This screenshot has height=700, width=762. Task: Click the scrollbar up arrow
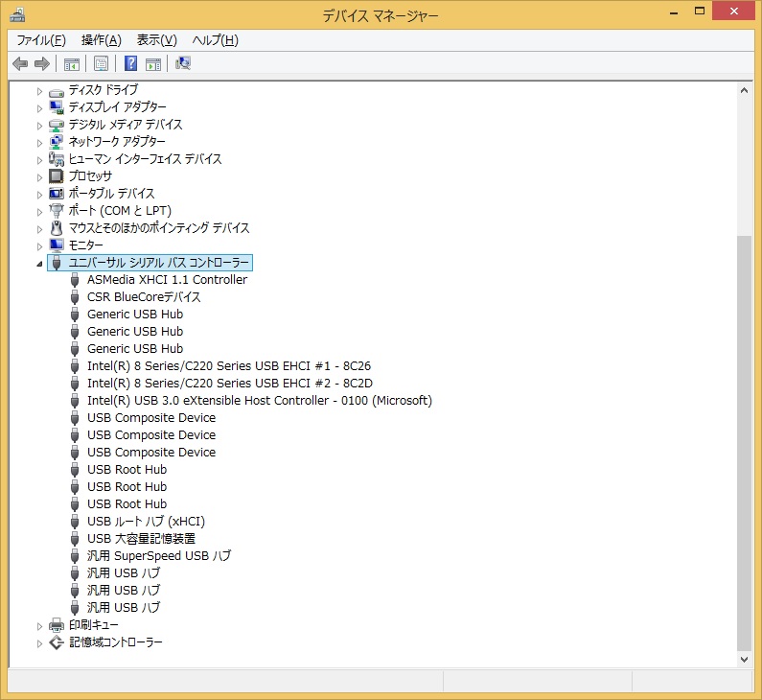click(x=744, y=90)
